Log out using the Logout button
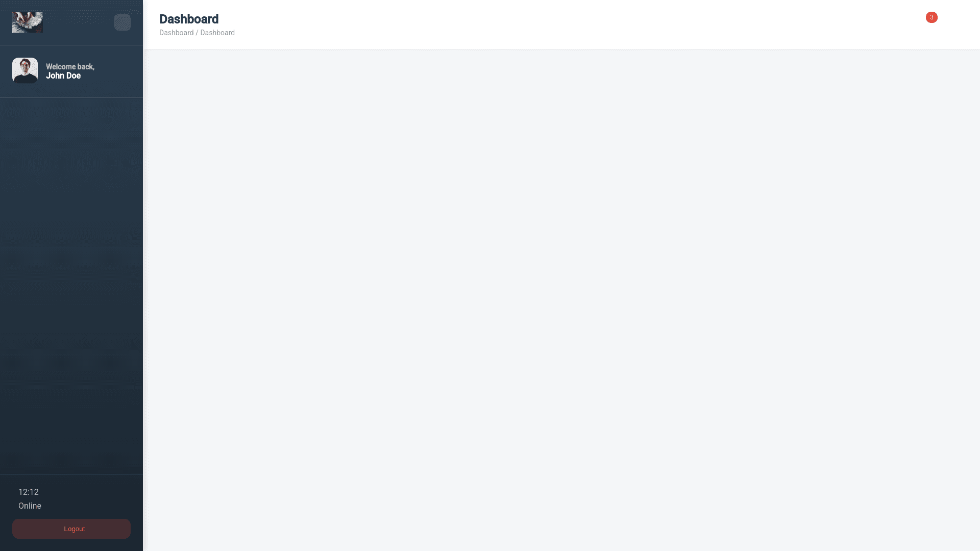This screenshot has width=980, height=551. tap(71, 529)
